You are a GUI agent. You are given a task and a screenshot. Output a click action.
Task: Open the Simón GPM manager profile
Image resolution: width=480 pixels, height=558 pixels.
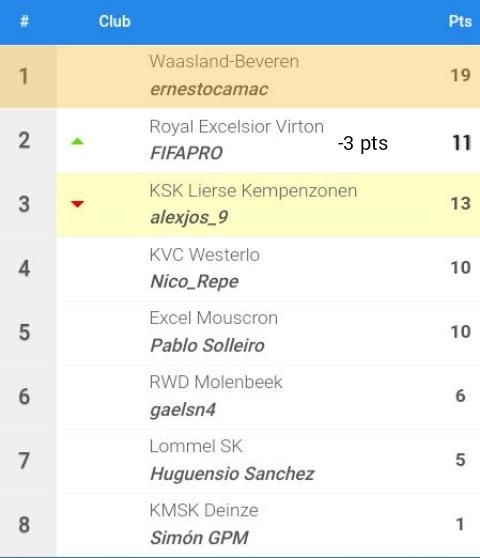(x=199, y=538)
